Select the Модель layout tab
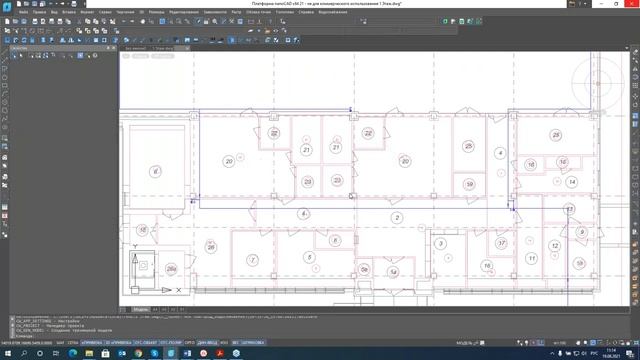The height and width of the screenshot is (360, 640). (140, 310)
